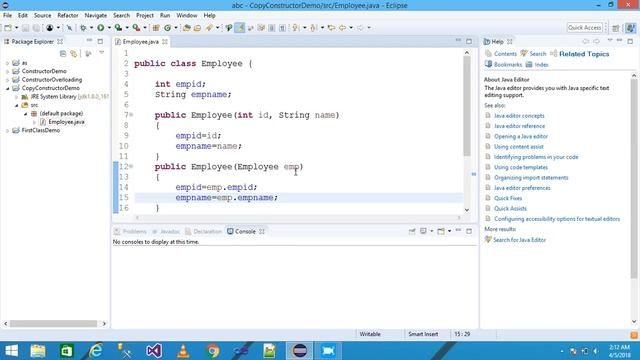Click the Open Type toolbar icon
The width and height of the screenshot is (640, 360).
pos(187,28)
